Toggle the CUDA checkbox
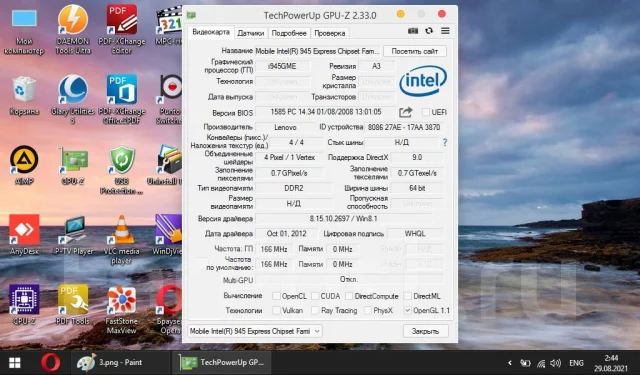Screen dimensions: 640x375 (x=315, y=296)
